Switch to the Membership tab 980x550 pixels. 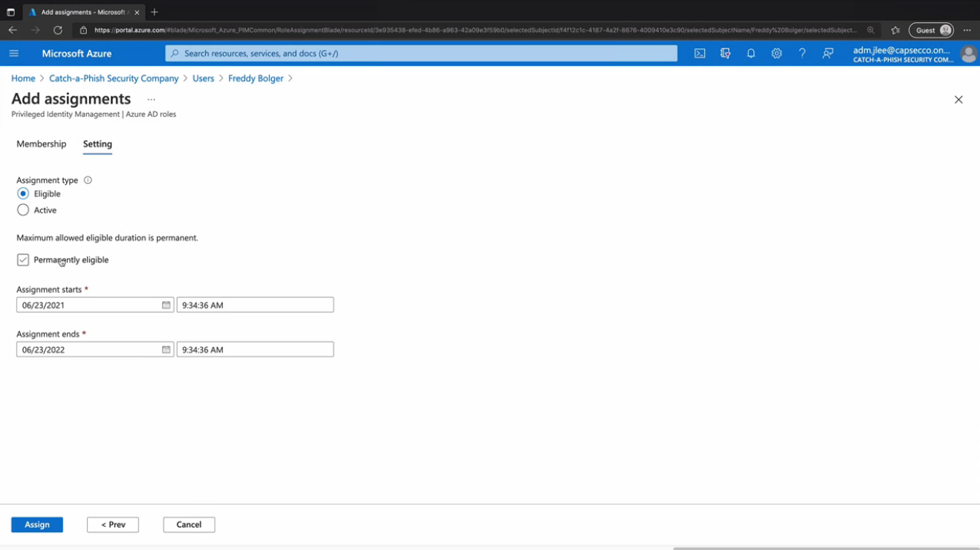tap(42, 144)
